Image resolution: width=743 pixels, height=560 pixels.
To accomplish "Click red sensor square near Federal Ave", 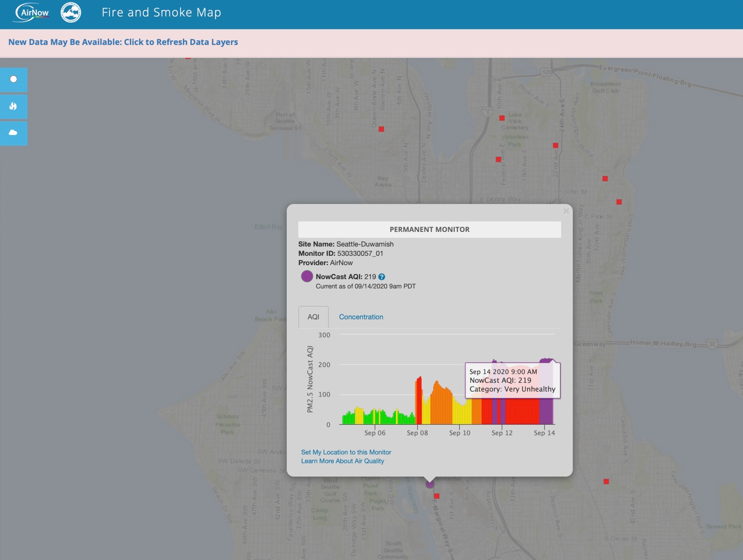I will pyautogui.click(x=498, y=159).
